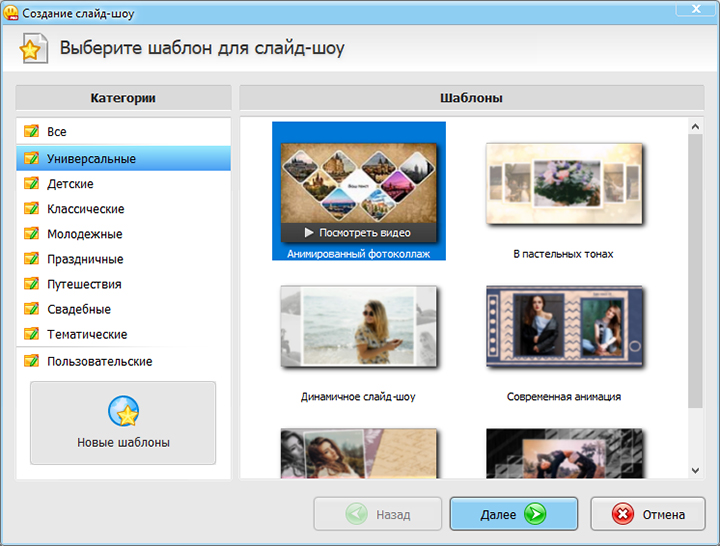The image size is (720, 546).
Task: Select the bottom-left portrait collage template
Action: (x=359, y=454)
